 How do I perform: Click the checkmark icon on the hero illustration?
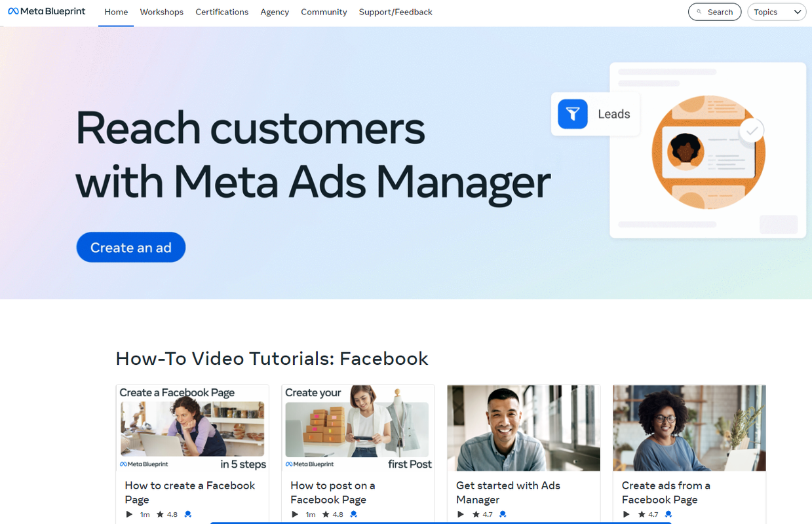752,131
